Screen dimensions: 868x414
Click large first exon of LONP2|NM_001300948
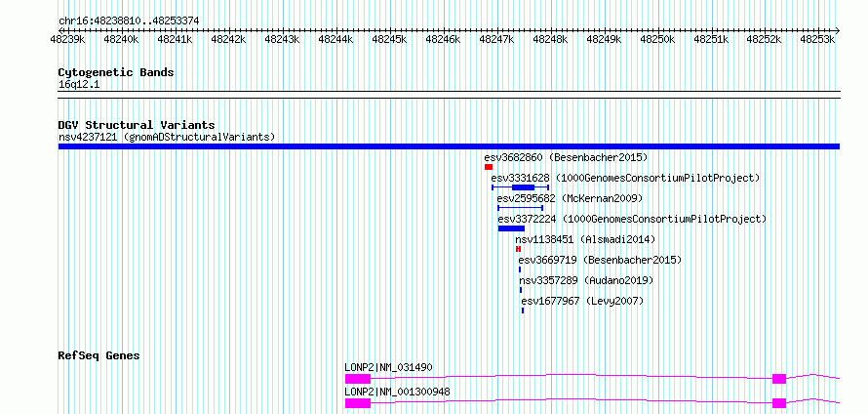pos(358,403)
